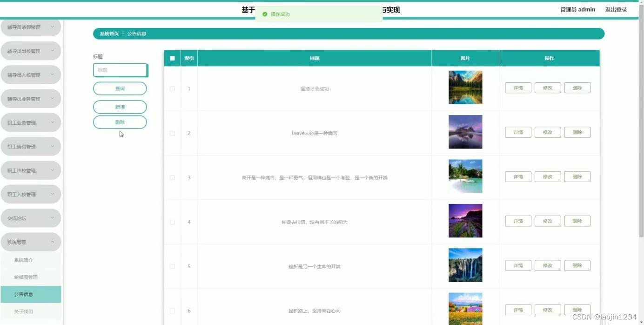Click 删除 for row index 3
Image resolution: width=644 pixels, height=325 pixels.
577,177
